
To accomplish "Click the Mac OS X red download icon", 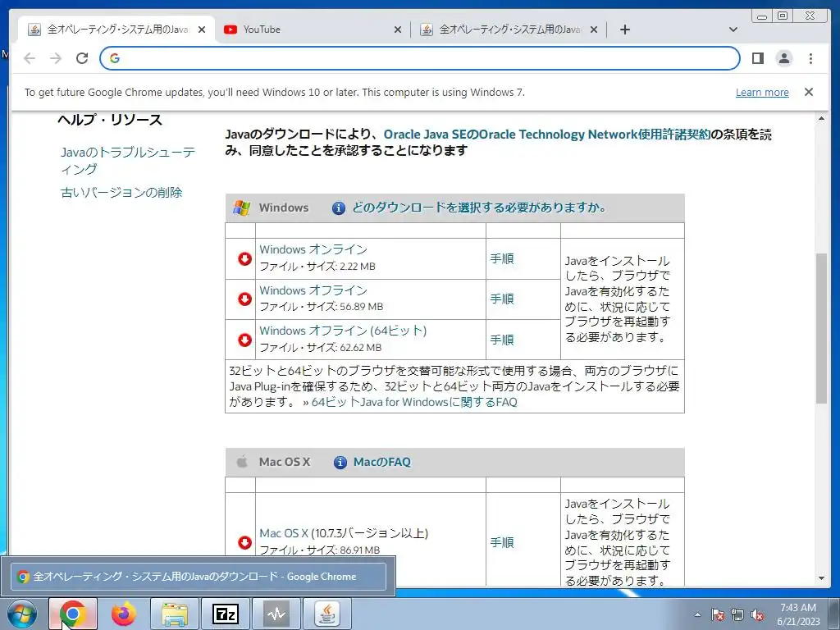I will point(244,542).
